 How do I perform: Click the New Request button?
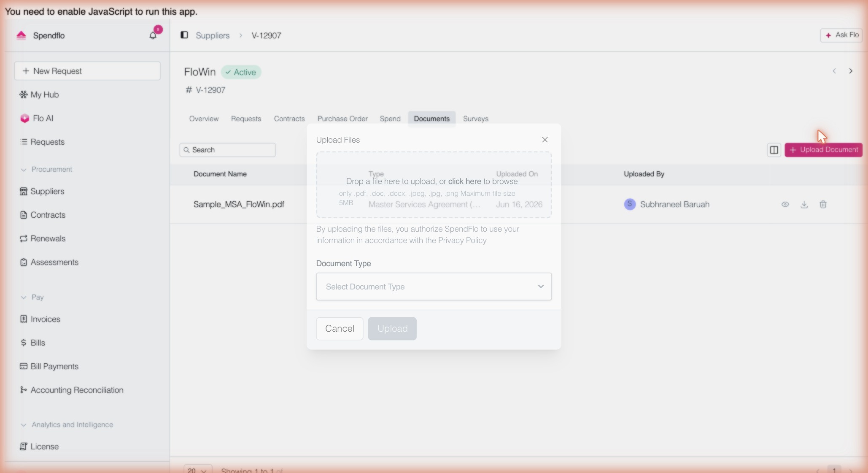(87, 71)
